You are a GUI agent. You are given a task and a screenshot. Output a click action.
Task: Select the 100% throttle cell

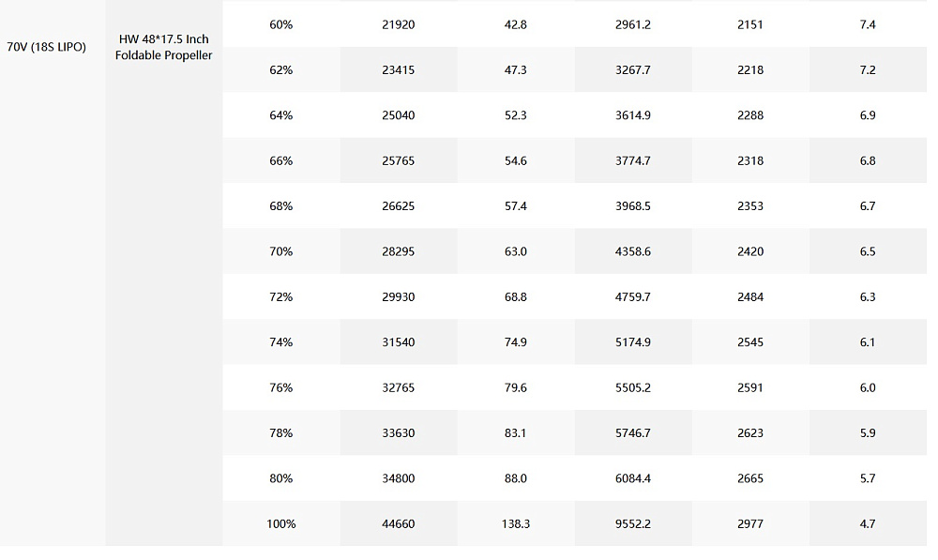(280, 524)
